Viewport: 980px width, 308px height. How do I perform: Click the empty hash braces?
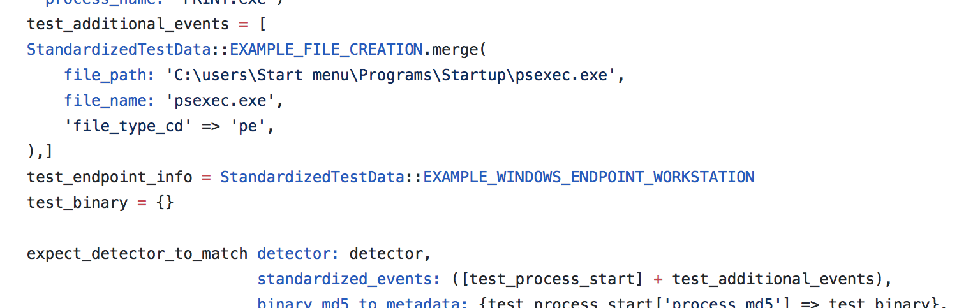pos(165,202)
